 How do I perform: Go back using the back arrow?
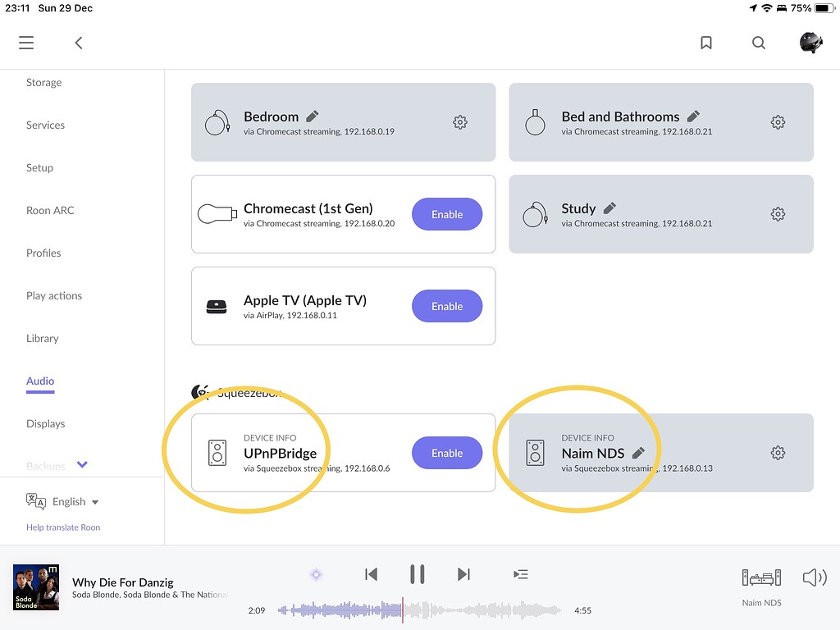[79, 42]
